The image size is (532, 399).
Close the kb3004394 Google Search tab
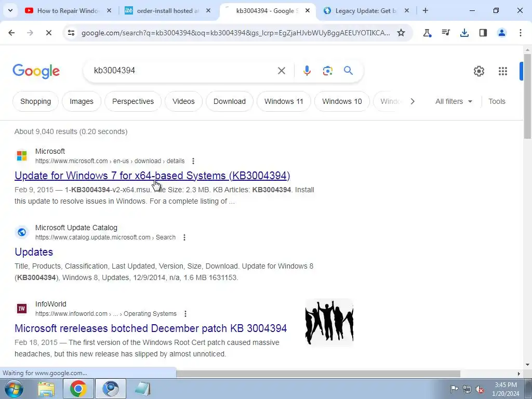coord(308,10)
